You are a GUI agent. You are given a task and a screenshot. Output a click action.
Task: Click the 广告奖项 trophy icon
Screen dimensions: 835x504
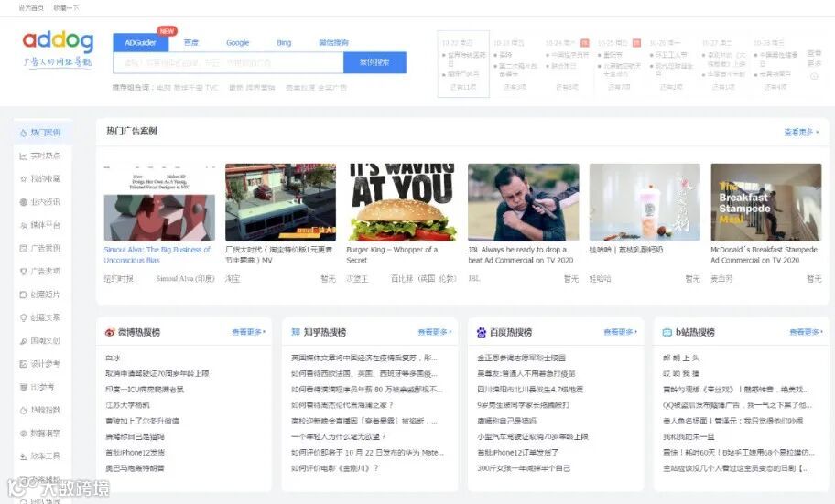24,272
